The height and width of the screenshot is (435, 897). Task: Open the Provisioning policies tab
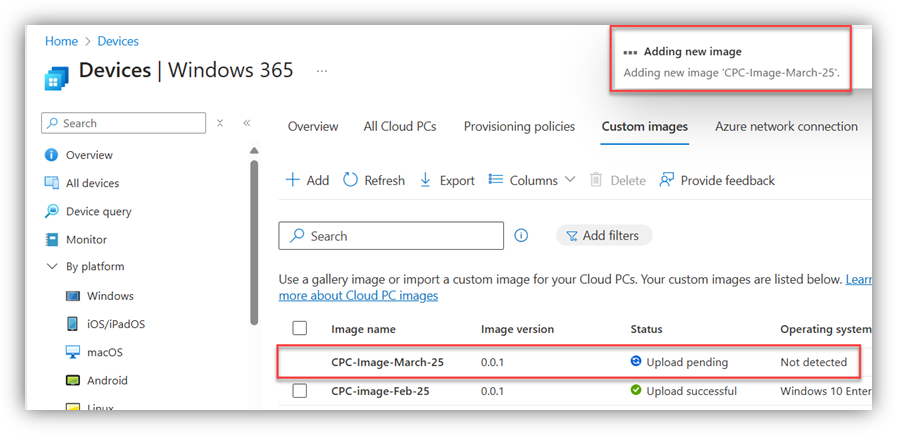(x=519, y=126)
